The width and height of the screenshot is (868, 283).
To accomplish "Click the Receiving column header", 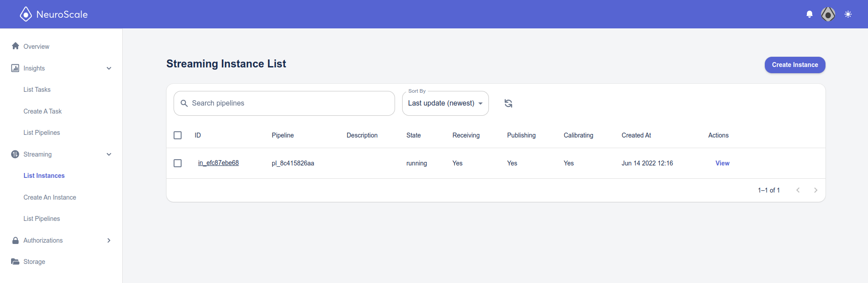I will pos(466,135).
